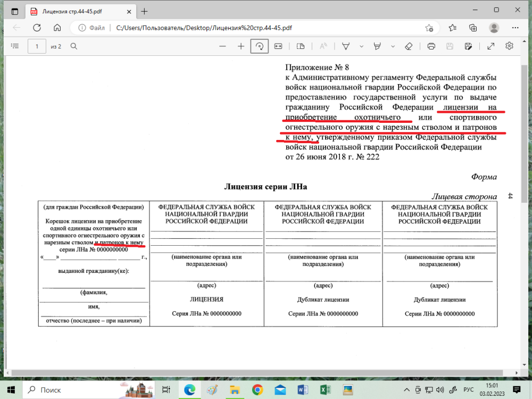Print the PDF document
This screenshot has width=532, height=399.
point(431,46)
